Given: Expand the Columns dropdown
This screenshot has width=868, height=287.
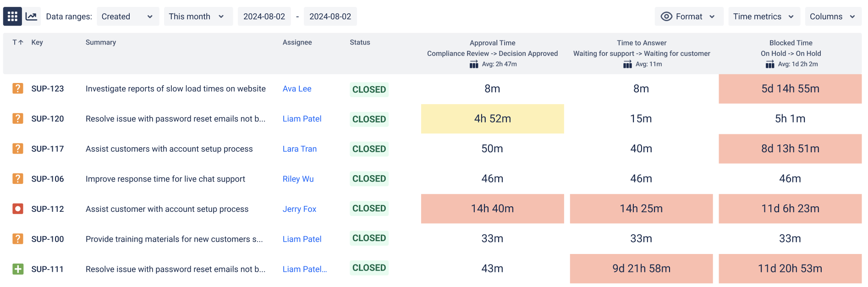Looking at the screenshot, I should tap(833, 17).
